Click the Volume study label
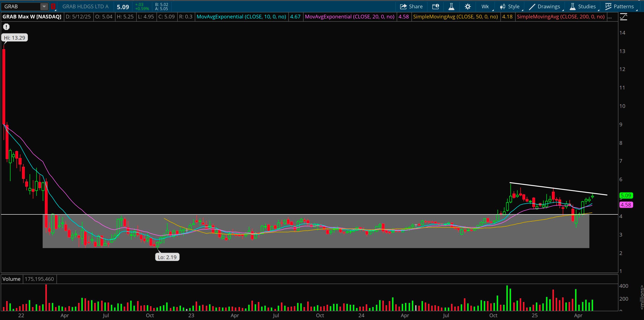 click(x=12, y=279)
